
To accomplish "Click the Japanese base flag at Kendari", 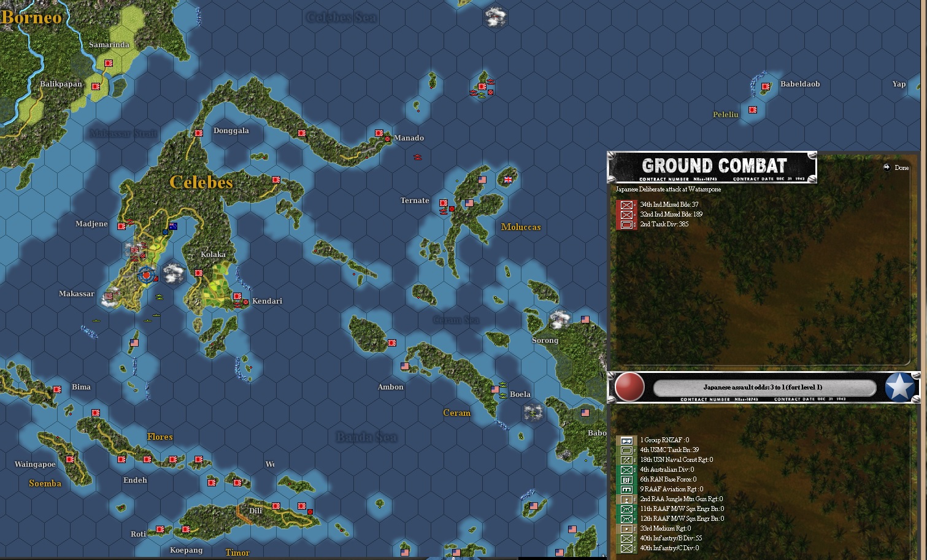I will (237, 296).
